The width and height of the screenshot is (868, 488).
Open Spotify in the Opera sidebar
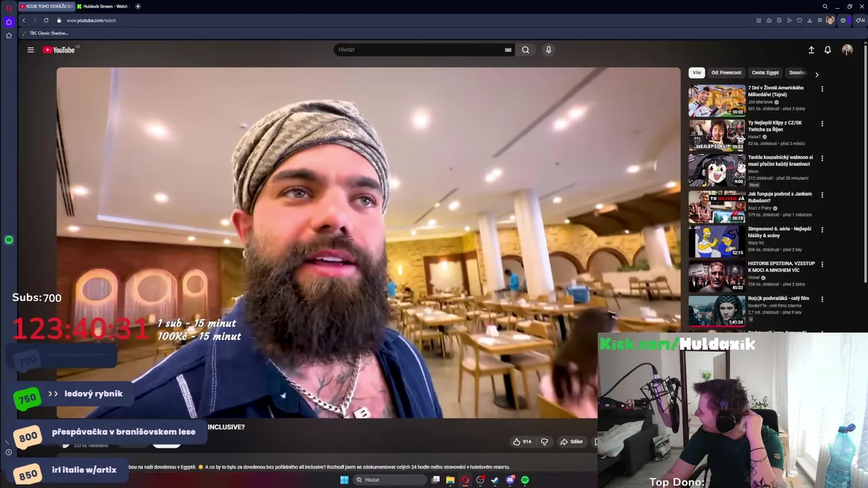(9, 240)
